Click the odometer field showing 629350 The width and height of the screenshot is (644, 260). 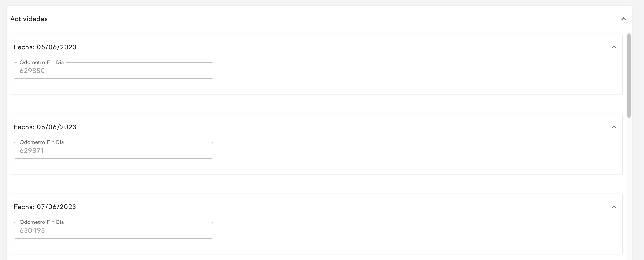point(113,71)
